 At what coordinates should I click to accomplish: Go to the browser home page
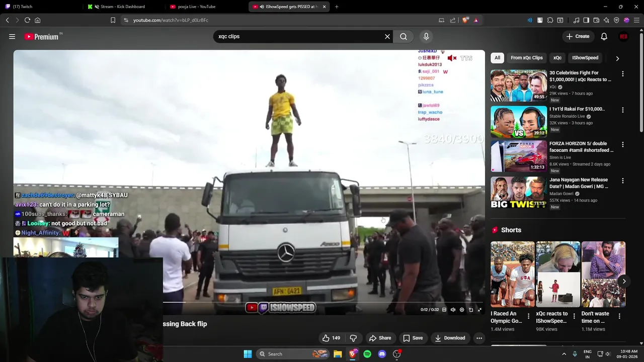click(x=37, y=20)
